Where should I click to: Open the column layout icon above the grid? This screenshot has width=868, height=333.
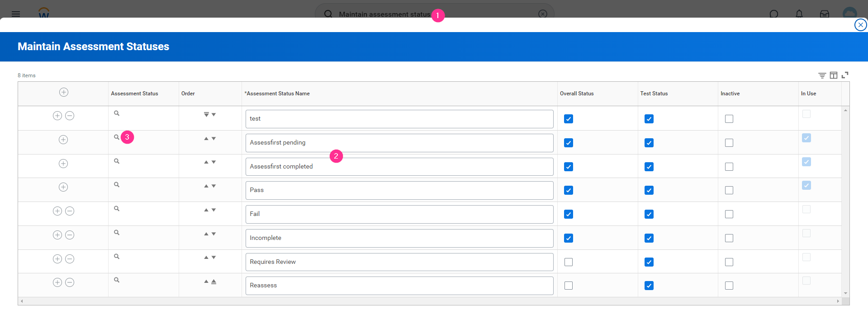[833, 75]
